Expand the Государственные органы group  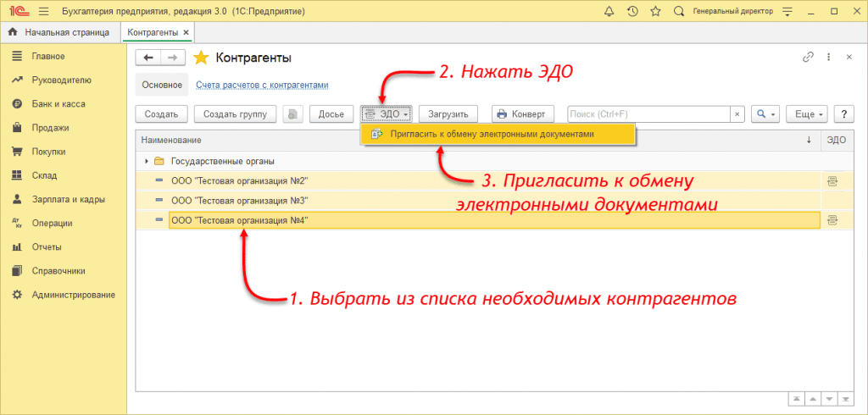click(x=147, y=161)
